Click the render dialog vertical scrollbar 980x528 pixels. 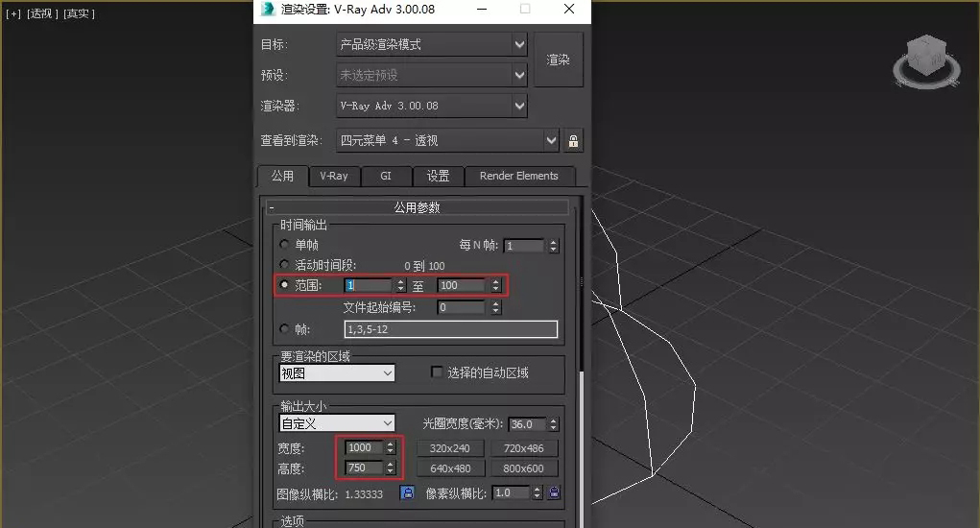coord(582,363)
